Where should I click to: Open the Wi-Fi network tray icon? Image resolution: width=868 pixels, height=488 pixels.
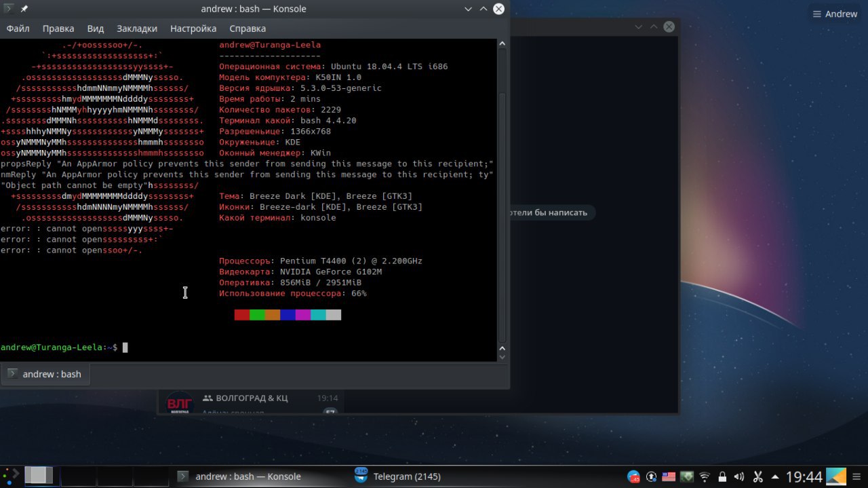pyautogui.click(x=705, y=476)
